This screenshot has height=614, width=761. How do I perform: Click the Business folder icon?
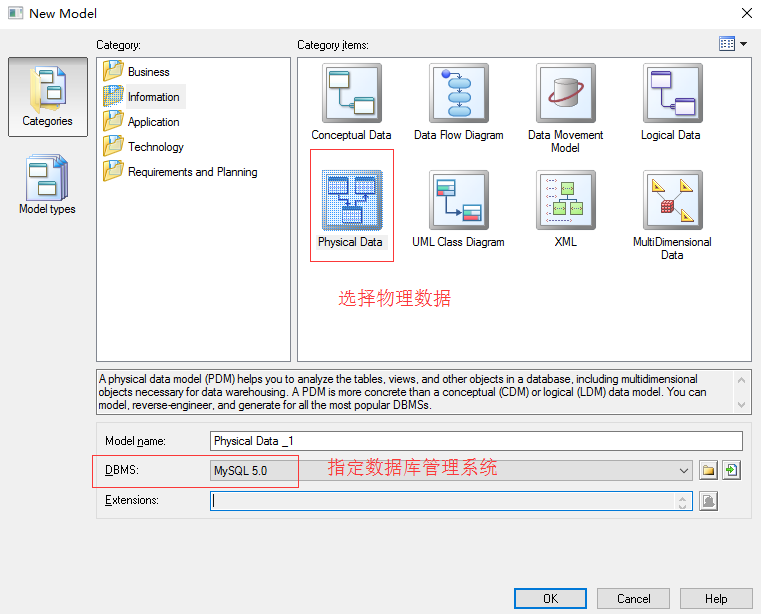point(113,71)
